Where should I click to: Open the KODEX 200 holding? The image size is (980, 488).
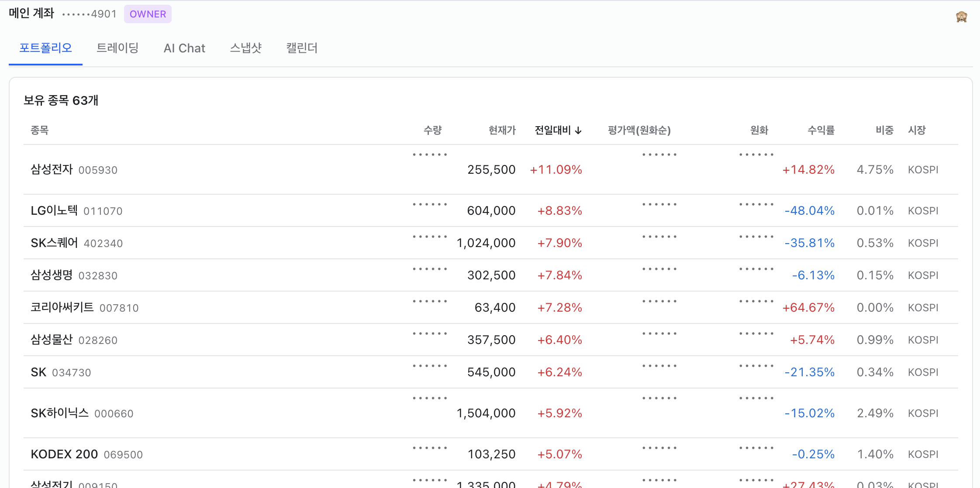pos(491,454)
